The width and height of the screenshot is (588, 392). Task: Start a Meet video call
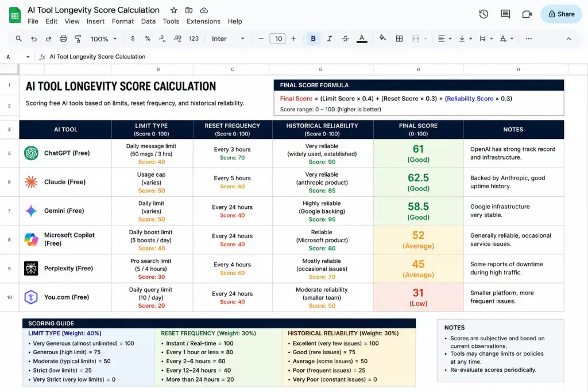(527, 14)
